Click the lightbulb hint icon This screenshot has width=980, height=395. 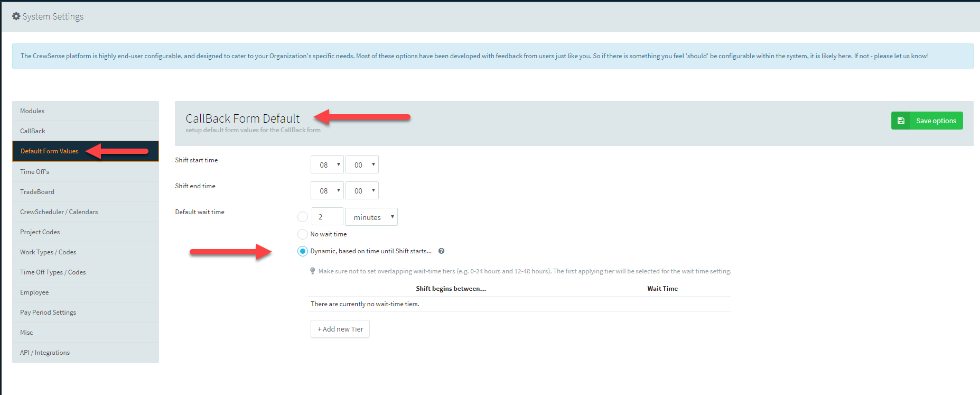pyautogui.click(x=313, y=271)
